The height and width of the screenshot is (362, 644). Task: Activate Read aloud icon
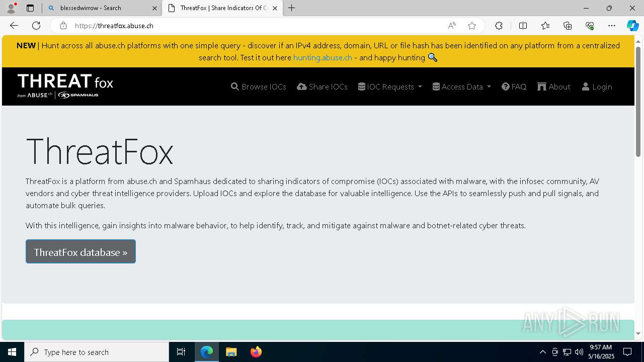pyautogui.click(x=452, y=26)
